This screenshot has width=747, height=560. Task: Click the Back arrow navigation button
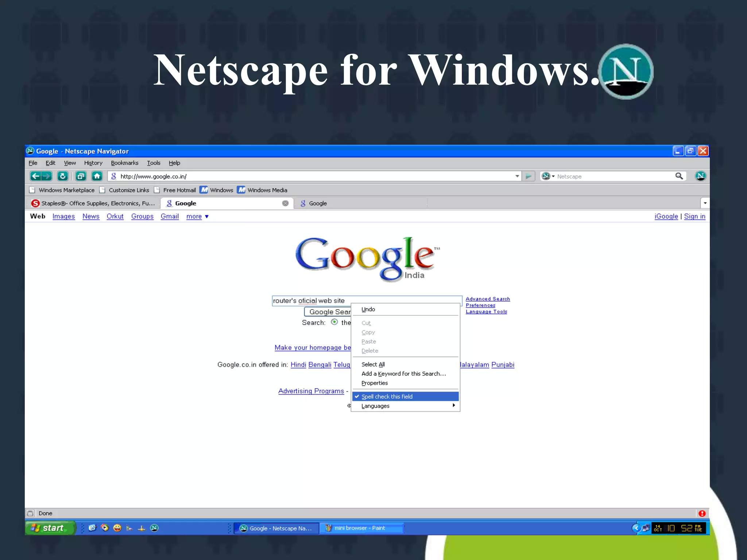tap(35, 176)
